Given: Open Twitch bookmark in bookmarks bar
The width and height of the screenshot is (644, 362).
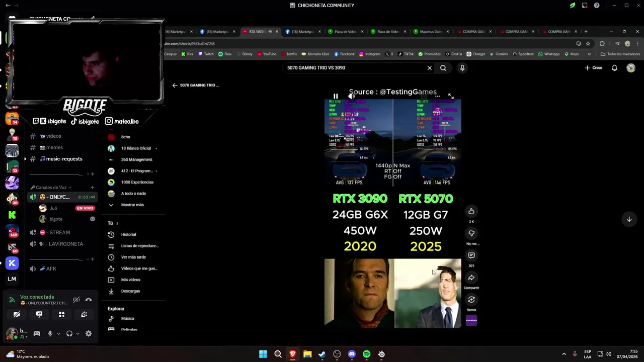Looking at the screenshot, I should click(x=206, y=54).
